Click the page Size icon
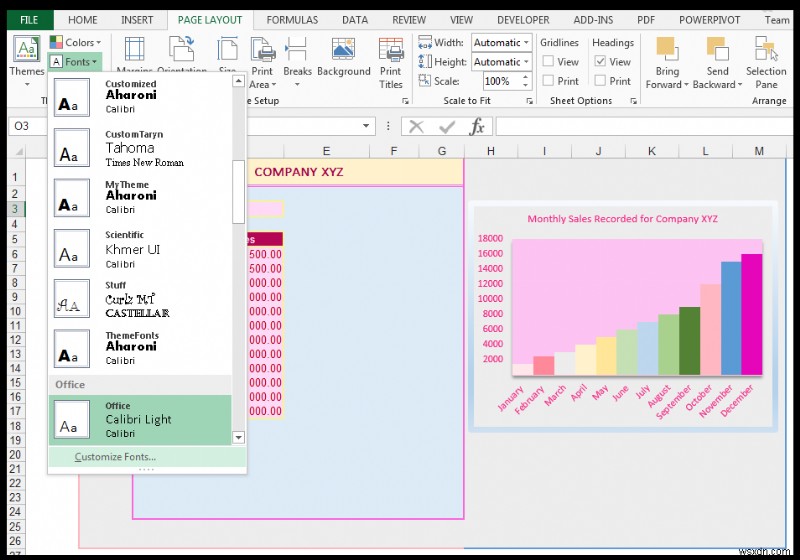 [227, 49]
